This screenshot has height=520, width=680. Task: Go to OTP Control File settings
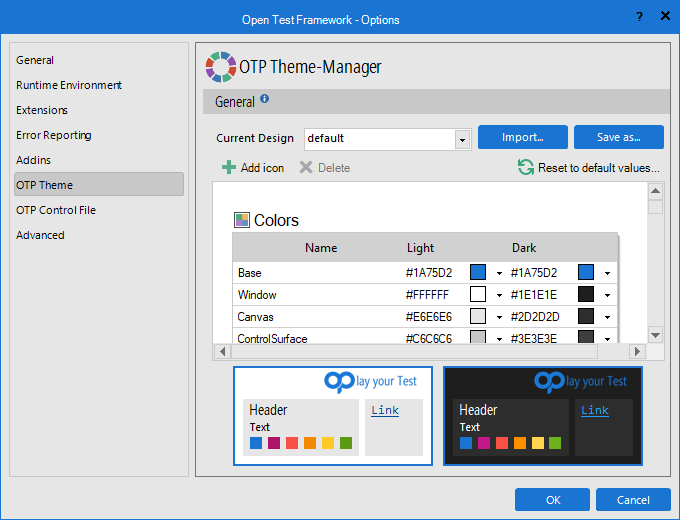[x=56, y=210]
